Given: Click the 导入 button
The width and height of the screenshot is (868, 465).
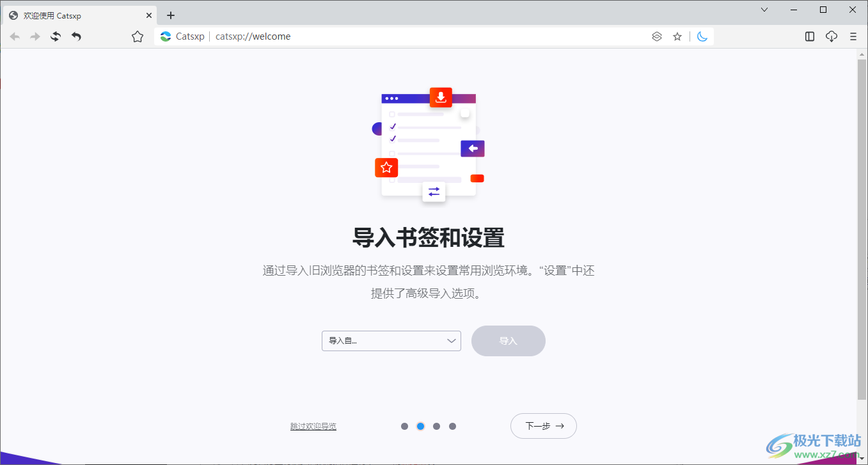Looking at the screenshot, I should pyautogui.click(x=508, y=341).
